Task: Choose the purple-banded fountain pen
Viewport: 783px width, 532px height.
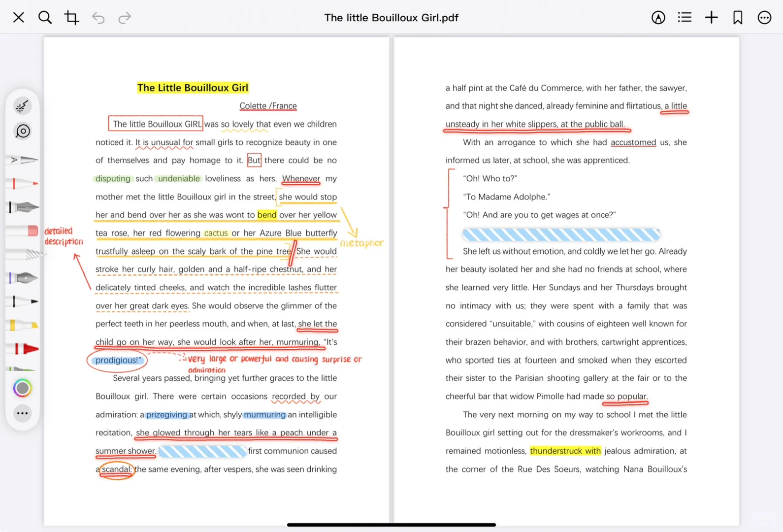Action: click(23, 278)
